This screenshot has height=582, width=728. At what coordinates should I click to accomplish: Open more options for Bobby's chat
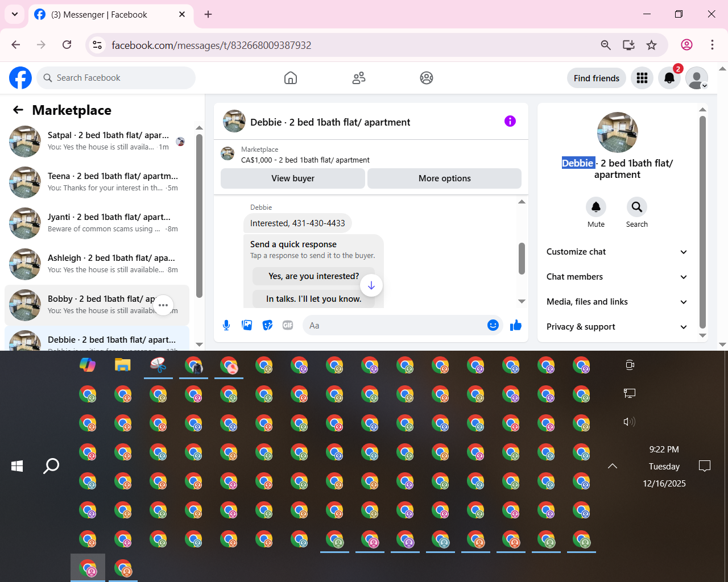163,305
